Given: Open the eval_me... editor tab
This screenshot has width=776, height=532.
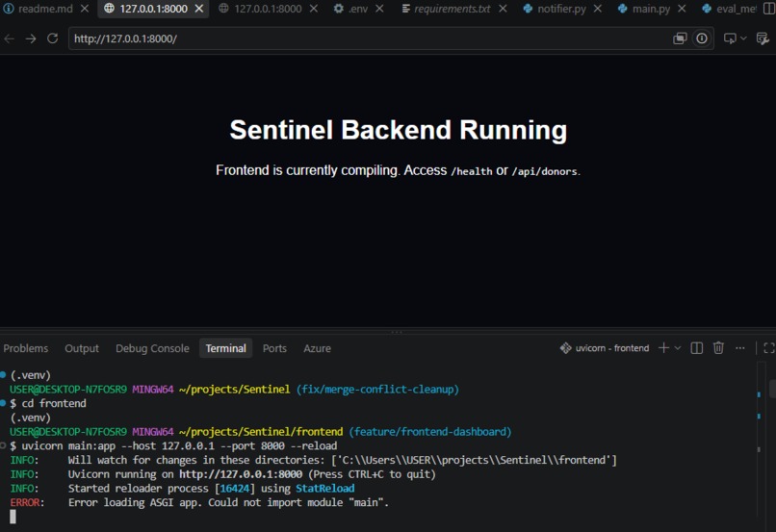Looking at the screenshot, I should 730,9.
